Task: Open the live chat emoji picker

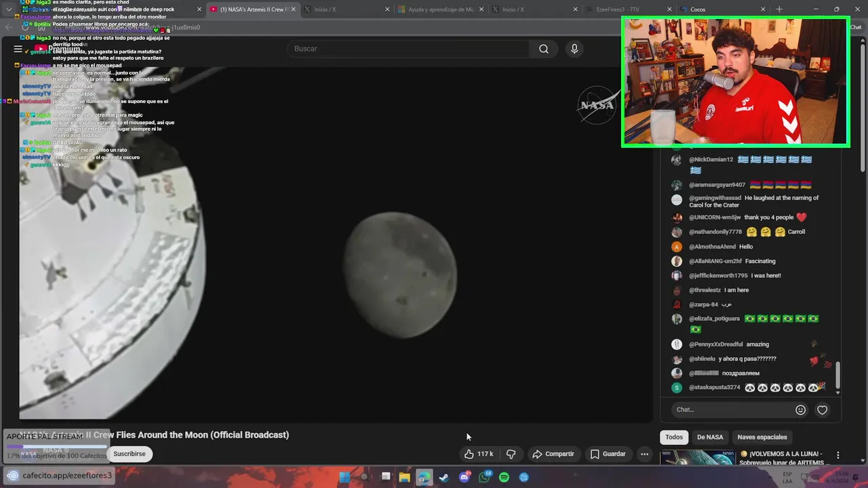Action: [800, 409]
